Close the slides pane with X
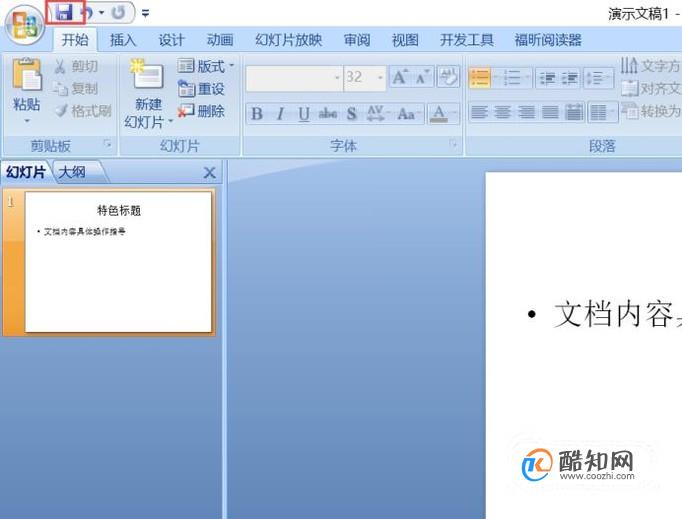 tap(210, 173)
